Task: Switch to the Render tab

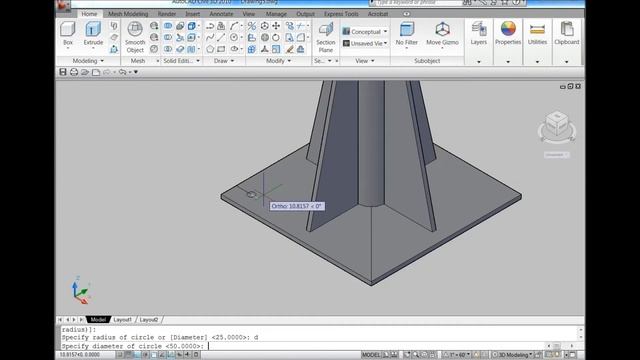Action: coord(167,14)
